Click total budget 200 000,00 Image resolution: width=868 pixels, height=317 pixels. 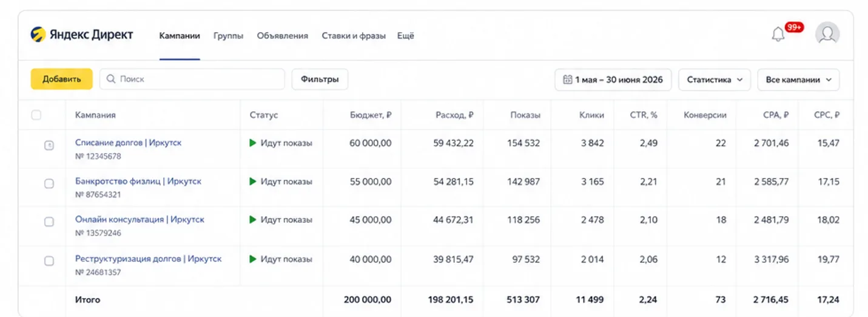[368, 299]
